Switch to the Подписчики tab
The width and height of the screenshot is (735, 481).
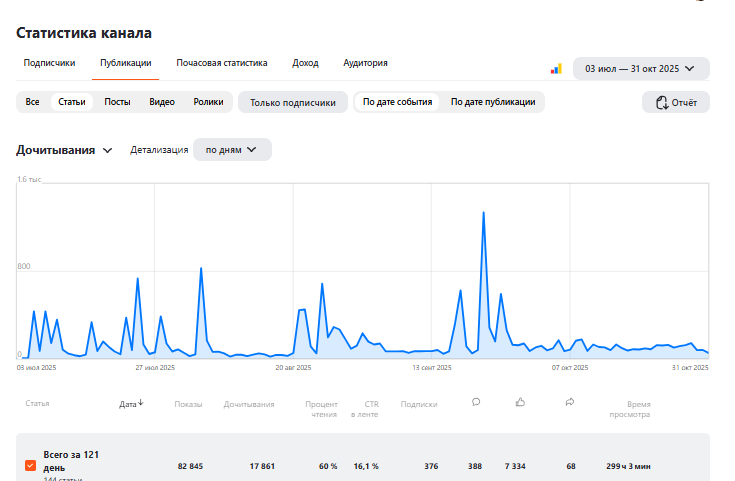(49, 63)
